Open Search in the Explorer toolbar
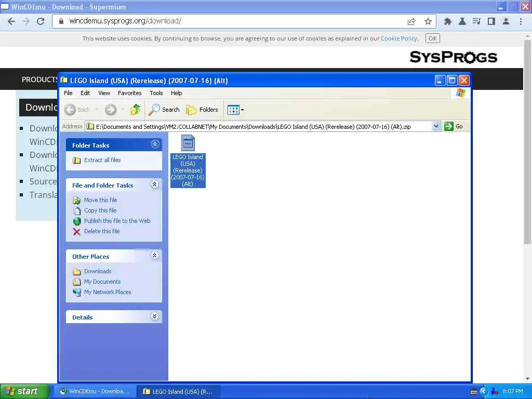 click(164, 110)
